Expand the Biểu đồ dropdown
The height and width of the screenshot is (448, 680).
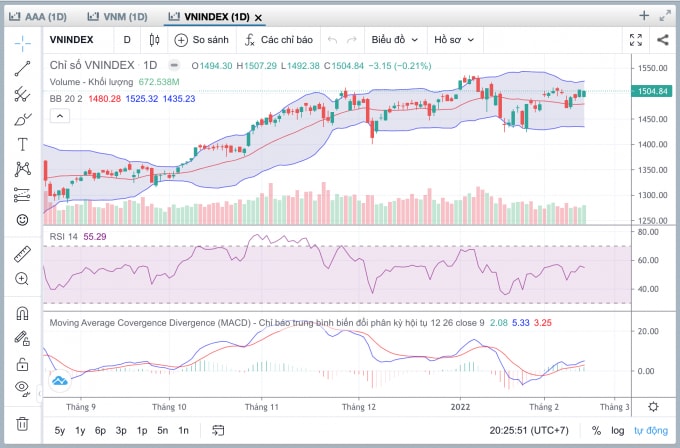point(395,40)
